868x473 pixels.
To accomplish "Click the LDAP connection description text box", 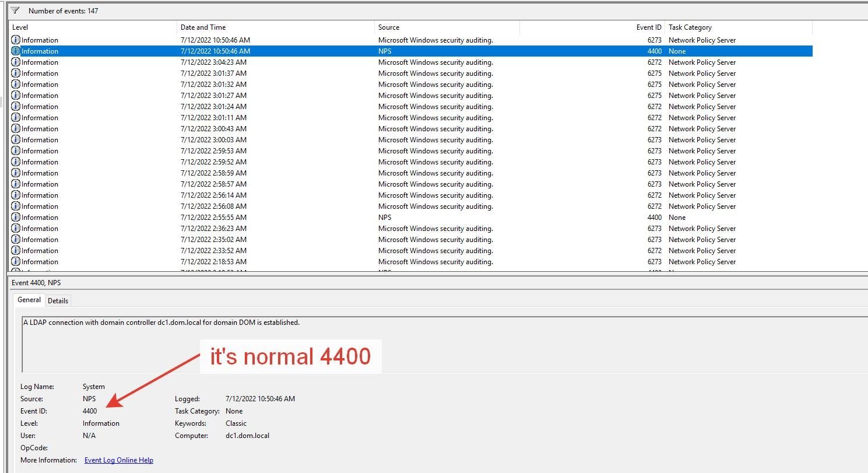I will pos(444,344).
